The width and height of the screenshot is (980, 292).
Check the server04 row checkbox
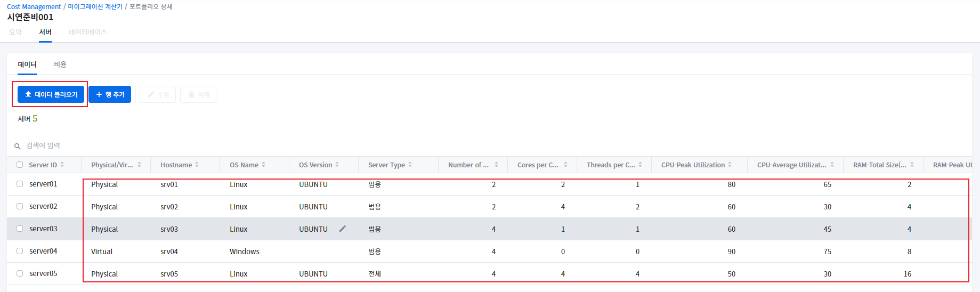pos(20,251)
